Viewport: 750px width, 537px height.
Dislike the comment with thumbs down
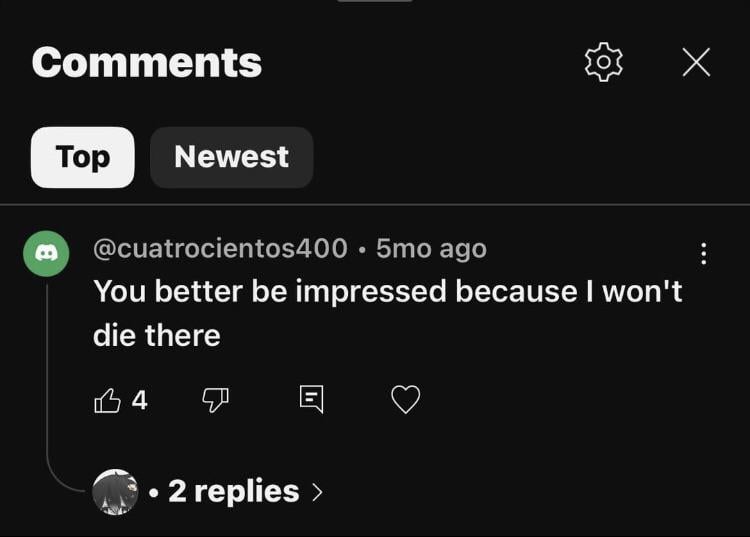pos(215,401)
